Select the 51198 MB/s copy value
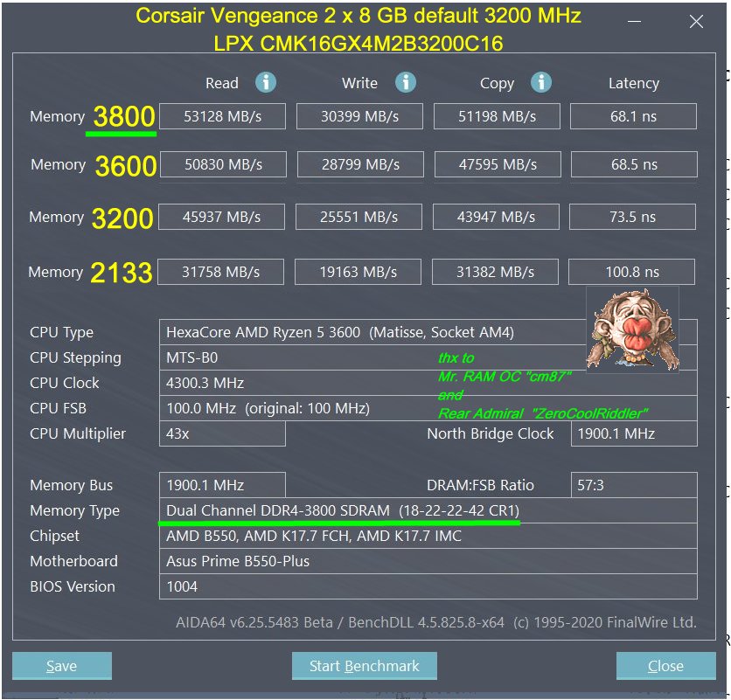The image size is (731, 700). (497, 116)
